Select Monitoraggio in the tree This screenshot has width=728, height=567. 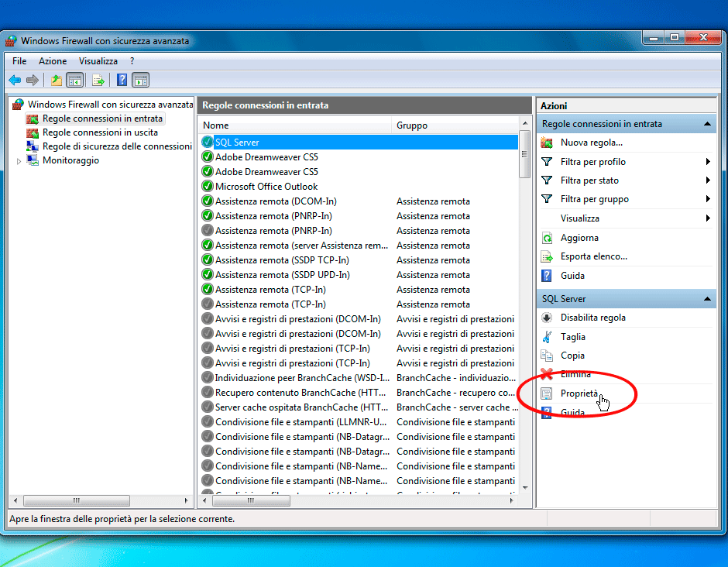[x=70, y=160]
